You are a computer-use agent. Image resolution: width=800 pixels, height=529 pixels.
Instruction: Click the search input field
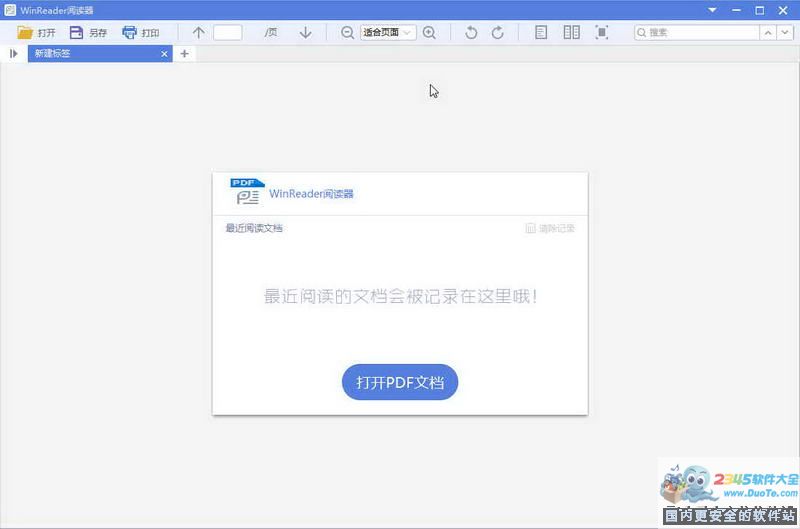click(x=697, y=33)
